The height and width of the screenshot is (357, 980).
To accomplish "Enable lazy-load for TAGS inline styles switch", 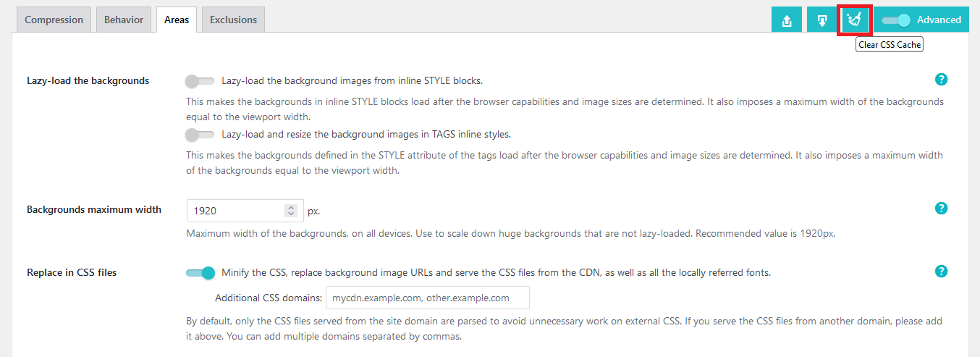I will pyautogui.click(x=200, y=135).
